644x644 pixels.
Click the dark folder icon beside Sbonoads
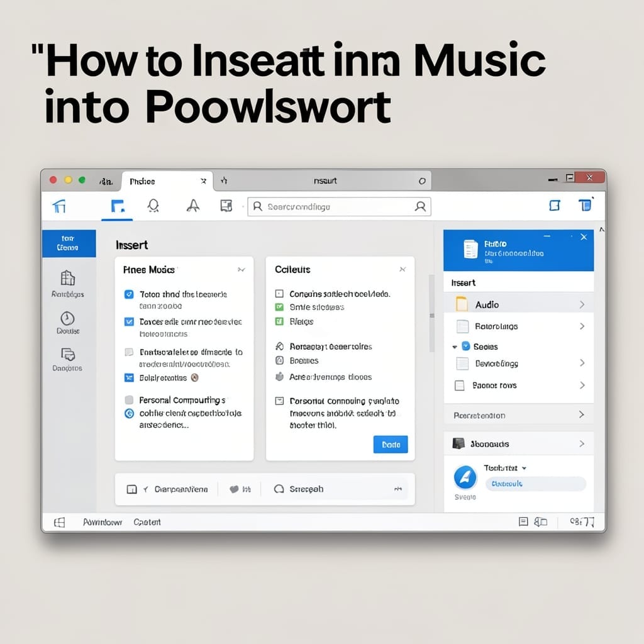click(x=458, y=443)
